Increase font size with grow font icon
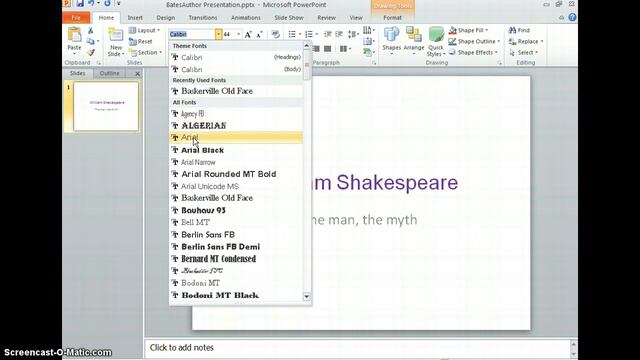Screen dimensions: 640x360 pos(248,35)
